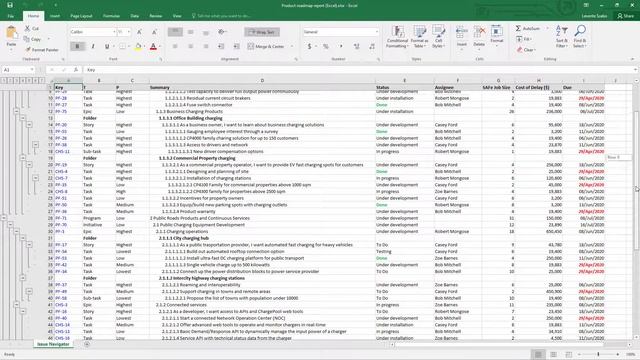Decrease decimal places icon
This screenshot has height=360, width=640.
click(372, 47)
